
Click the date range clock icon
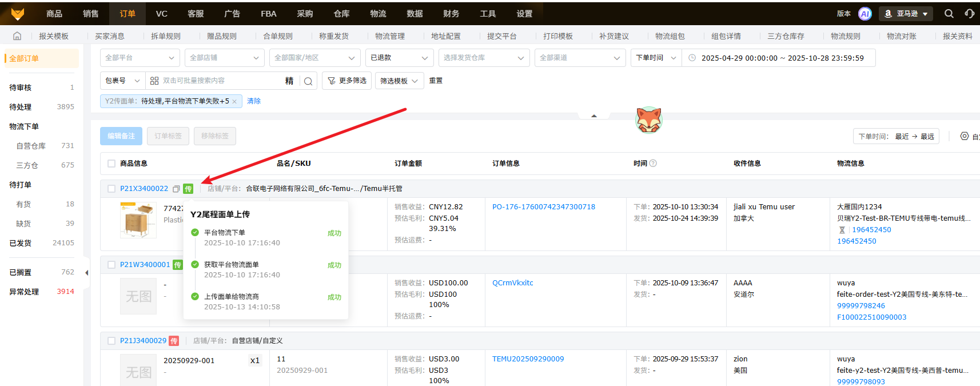(692, 58)
